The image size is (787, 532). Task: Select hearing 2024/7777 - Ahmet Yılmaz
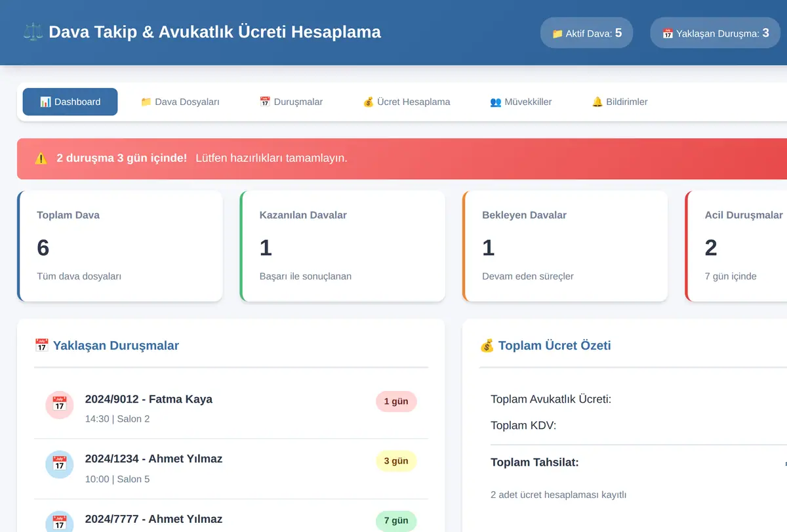pos(231,516)
